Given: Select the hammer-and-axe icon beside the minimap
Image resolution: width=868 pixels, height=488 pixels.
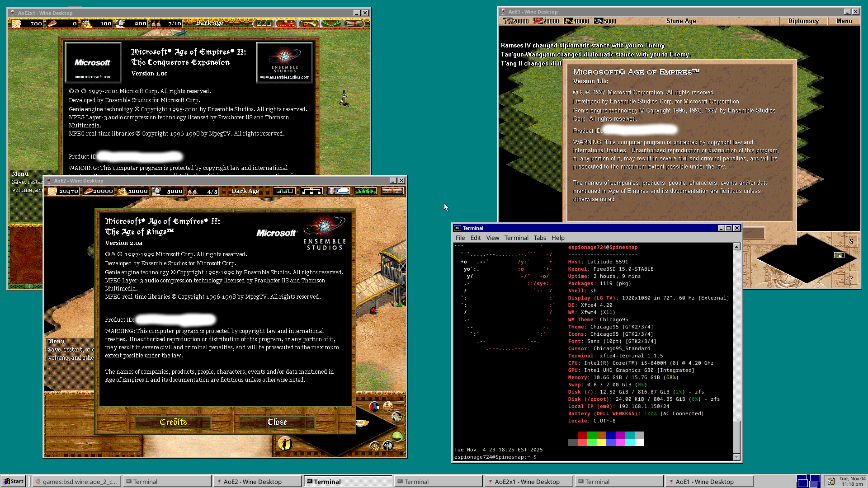Looking at the screenshot, I should click(x=387, y=446).
